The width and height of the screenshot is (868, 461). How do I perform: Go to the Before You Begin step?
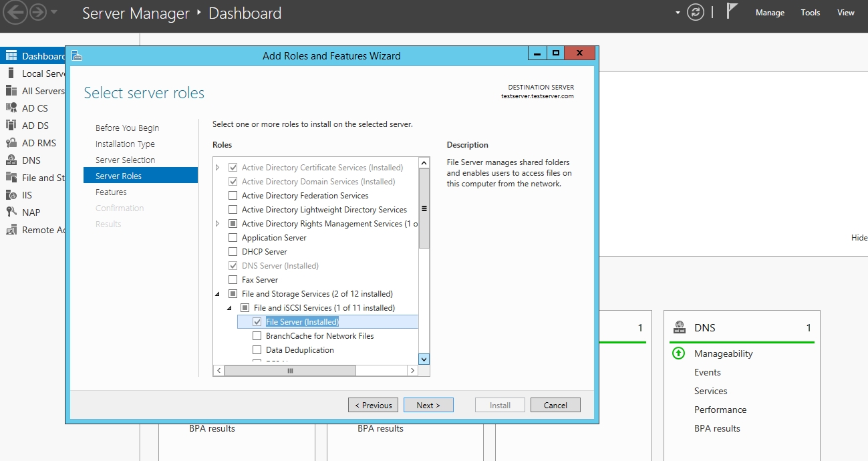(127, 128)
